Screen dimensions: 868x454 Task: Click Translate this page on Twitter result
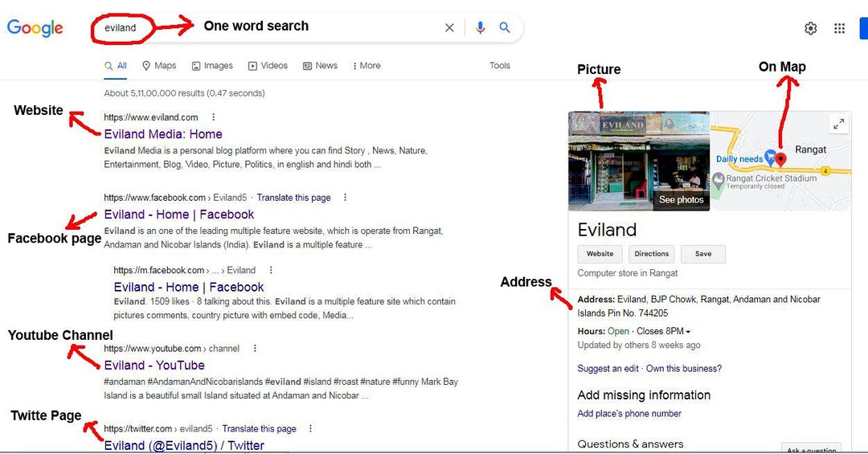pos(259,428)
